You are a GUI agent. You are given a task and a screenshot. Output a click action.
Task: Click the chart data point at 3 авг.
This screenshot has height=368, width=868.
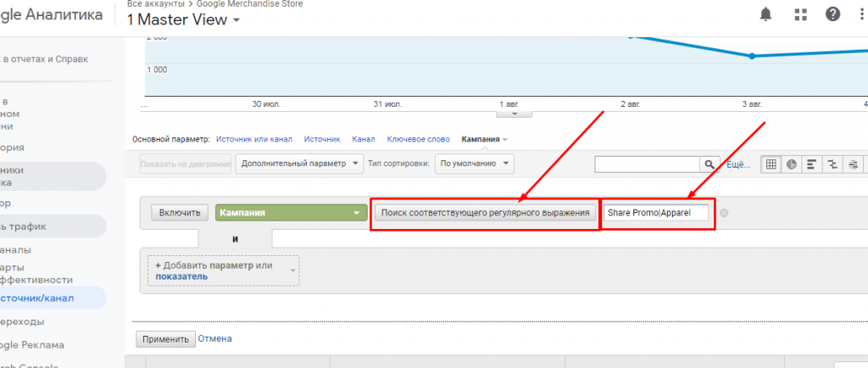[752, 56]
